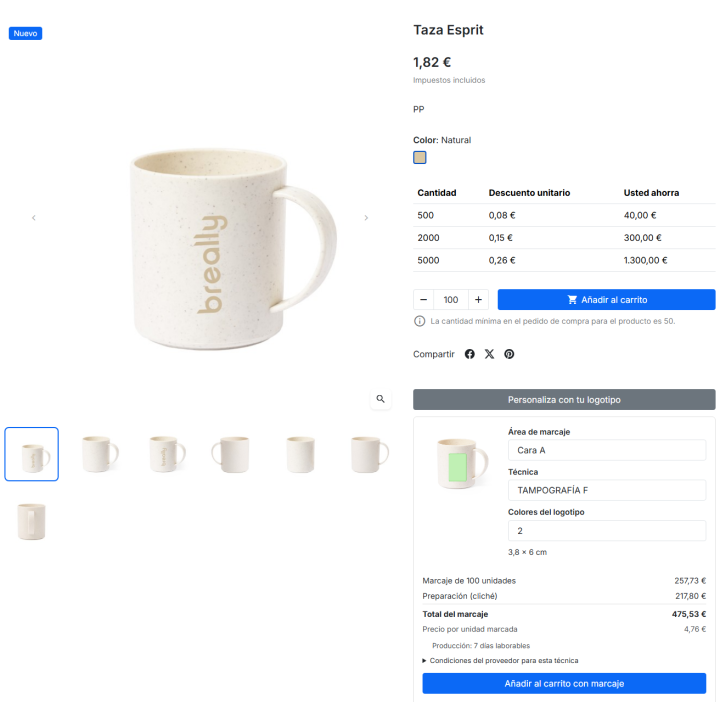Go to next product image arrow
720x720 pixels.
[x=366, y=218]
